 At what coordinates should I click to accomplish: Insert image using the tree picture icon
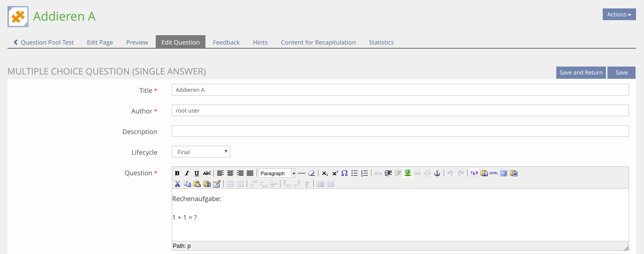point(408,173)
